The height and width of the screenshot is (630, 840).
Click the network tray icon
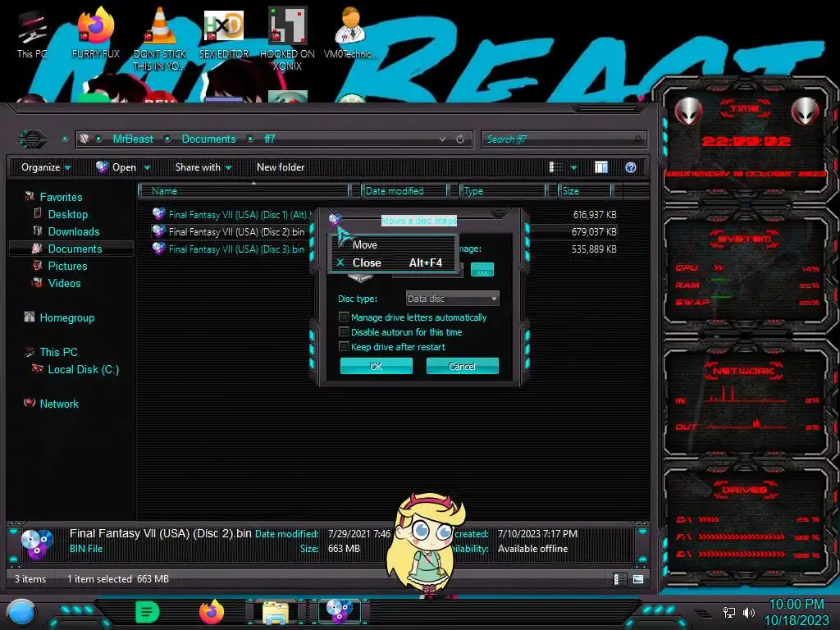[729, 612]
